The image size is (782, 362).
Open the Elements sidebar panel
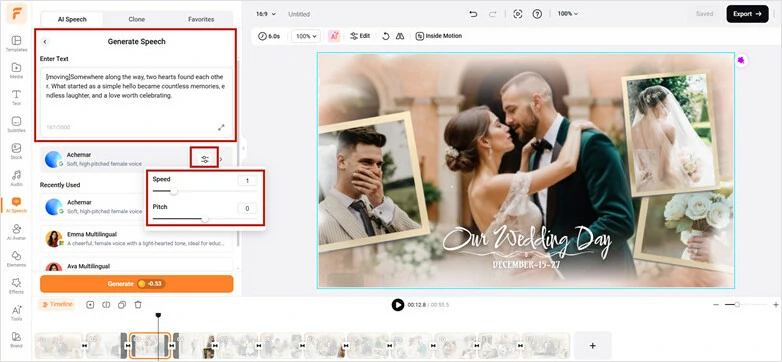[x=16, y=259]
